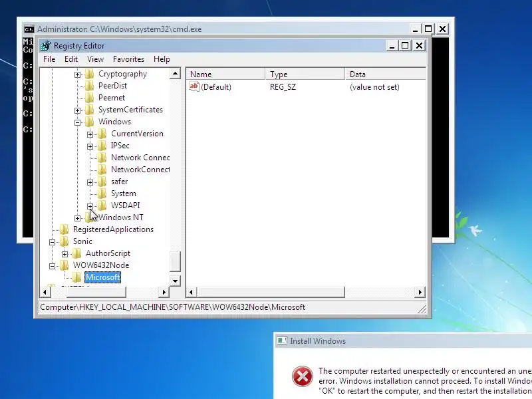Click the (value not set) data cell
The height and width of the screenshot is (399, 532).
pos(374,87)
